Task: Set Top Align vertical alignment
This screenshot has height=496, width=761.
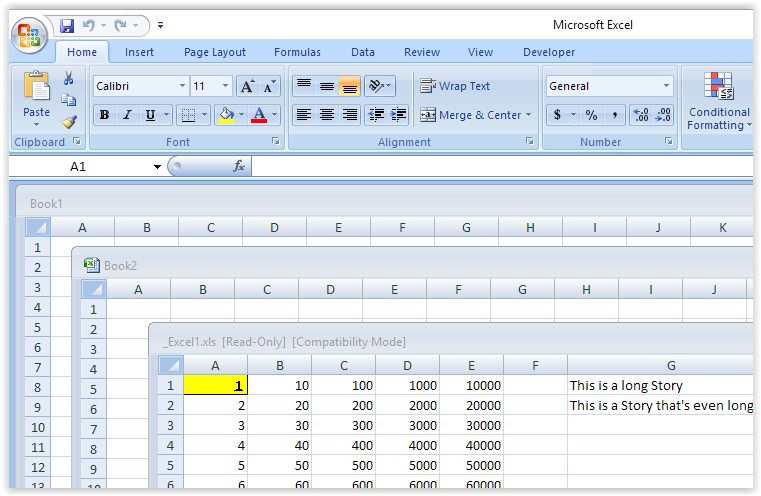Action: click(x=304, y=86)
